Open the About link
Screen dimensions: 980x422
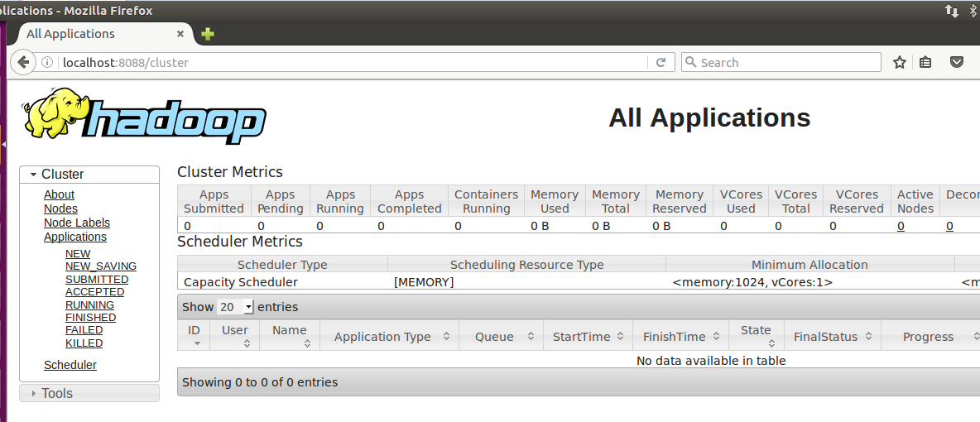(59, 194)
